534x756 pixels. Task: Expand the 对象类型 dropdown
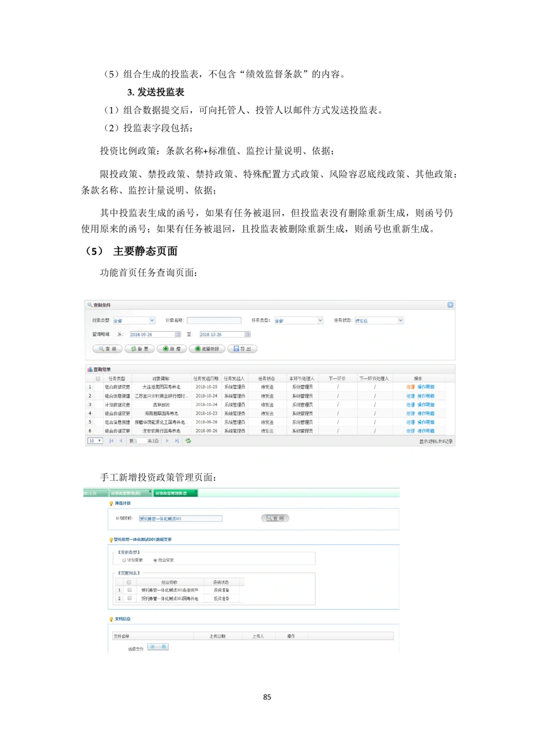tap(152, 321)
